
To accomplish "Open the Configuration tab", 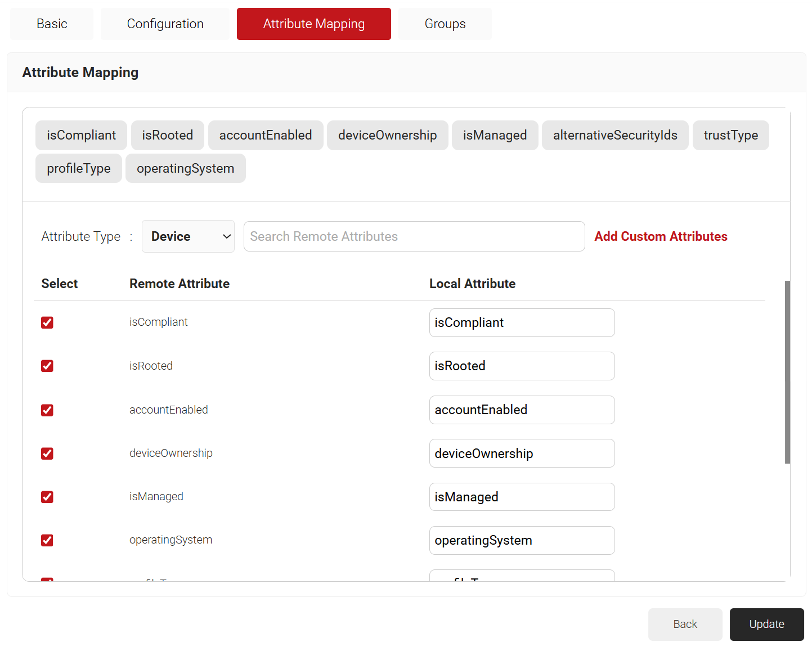I will [165, 24].
